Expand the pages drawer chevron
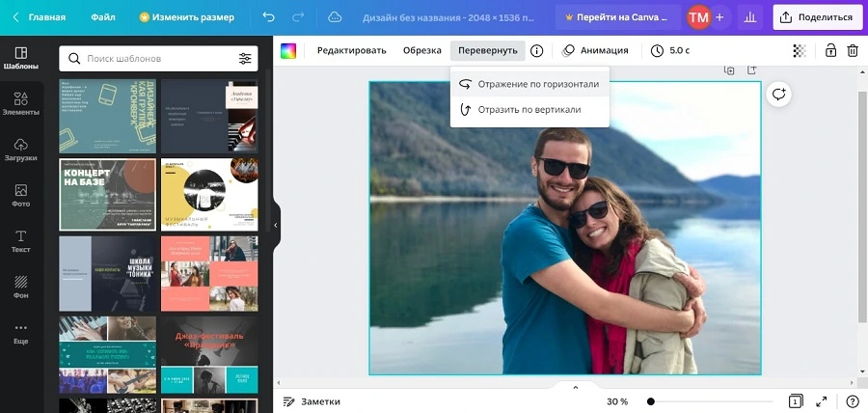 (x=575, y=388)
